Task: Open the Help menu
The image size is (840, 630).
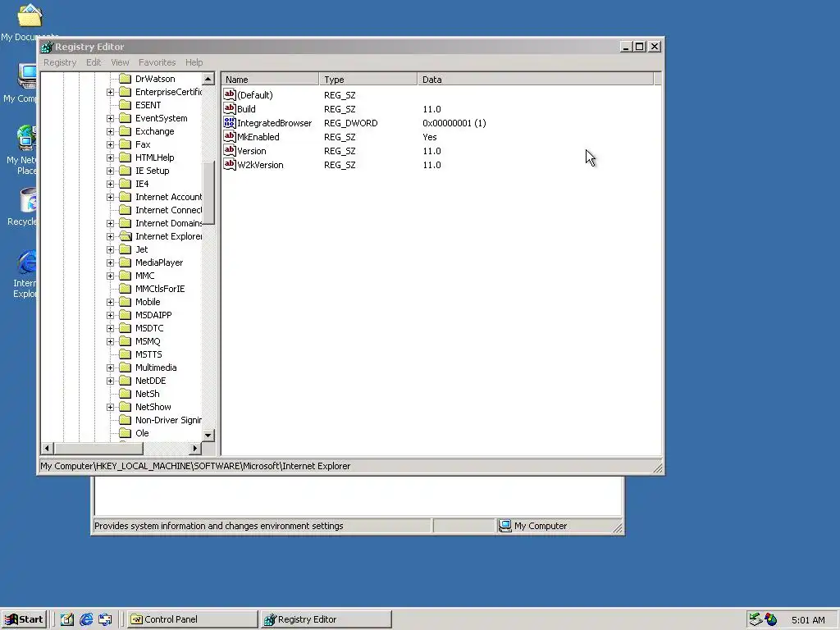Action: click(x=194, y=62)
